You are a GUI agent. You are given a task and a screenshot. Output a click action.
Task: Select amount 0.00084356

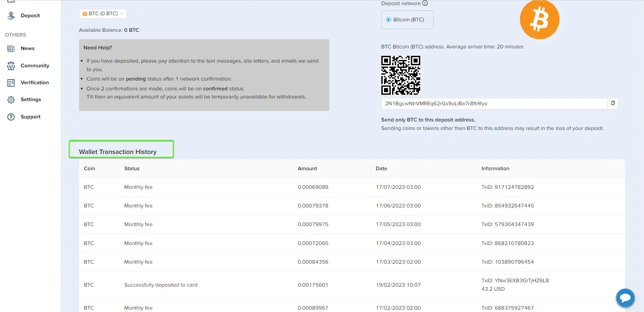313,262
